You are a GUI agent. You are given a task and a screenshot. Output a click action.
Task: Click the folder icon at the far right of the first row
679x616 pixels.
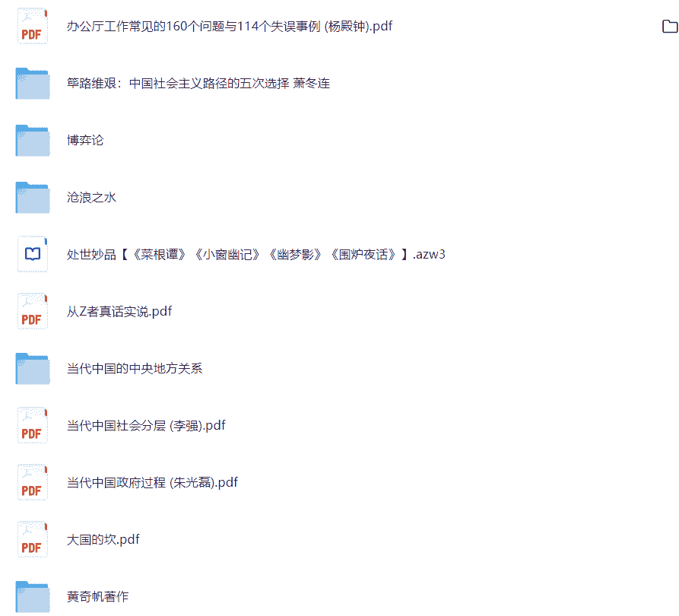click(x=670, y=26)
